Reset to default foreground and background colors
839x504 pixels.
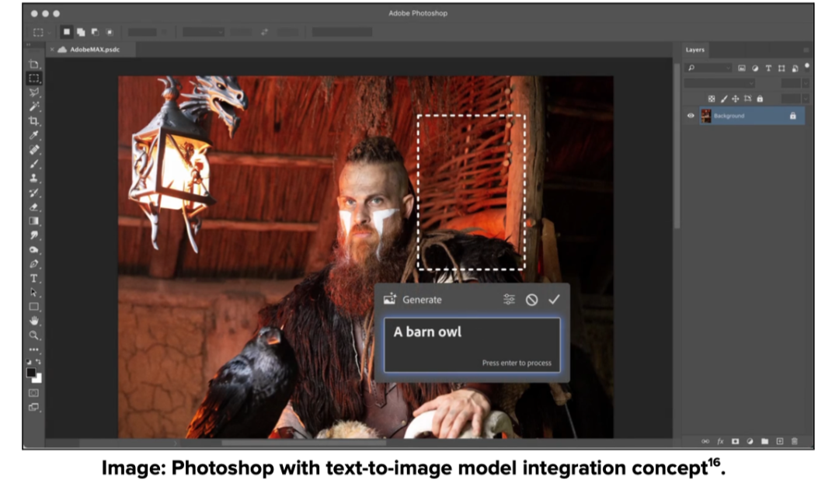click(x=29, y=362)
